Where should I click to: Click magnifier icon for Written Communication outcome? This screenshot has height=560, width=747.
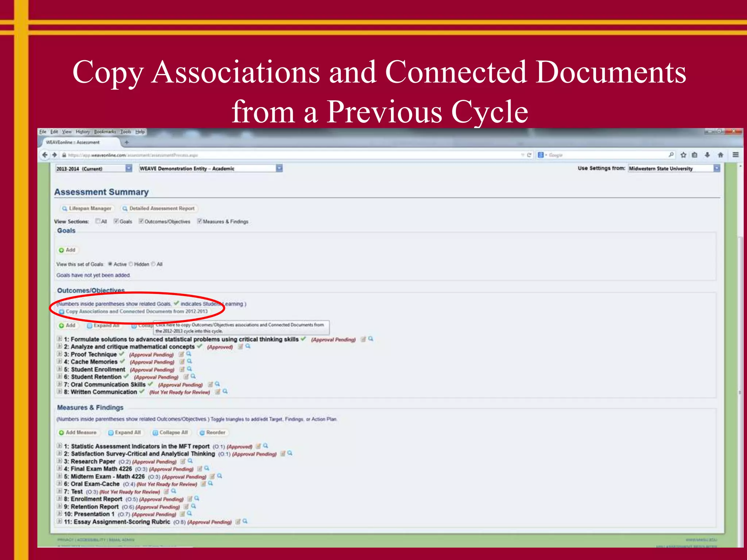pyautogui.click(x=225, y=392)
